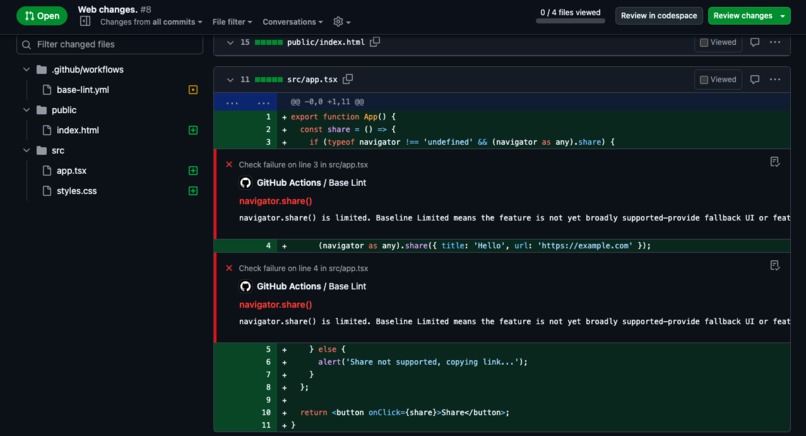Copy public/index.html file path
This screenshot has height=436, width=806.
click(x=375, y=42)
